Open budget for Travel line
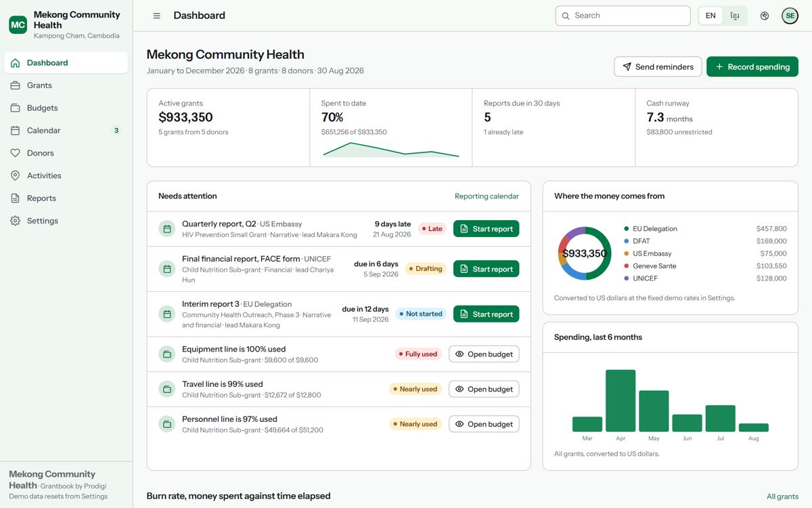The image size is (812, 508). coord(484,389)
